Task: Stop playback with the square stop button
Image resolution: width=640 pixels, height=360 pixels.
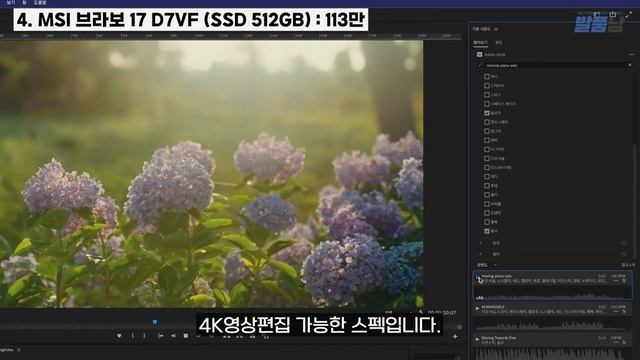Action: click(186, 336)
